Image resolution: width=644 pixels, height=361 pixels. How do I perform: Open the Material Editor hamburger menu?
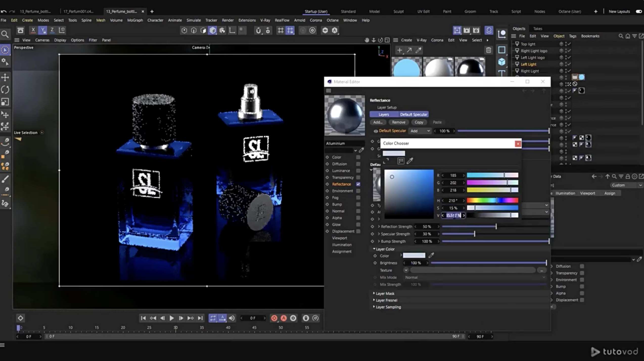click(328, 90)
